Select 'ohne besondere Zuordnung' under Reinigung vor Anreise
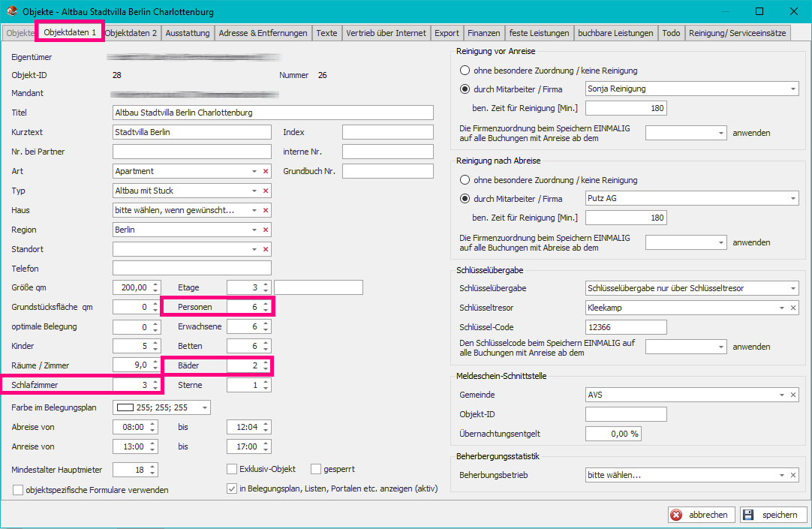This screenshot has width=812, height=529. point(465,71)
